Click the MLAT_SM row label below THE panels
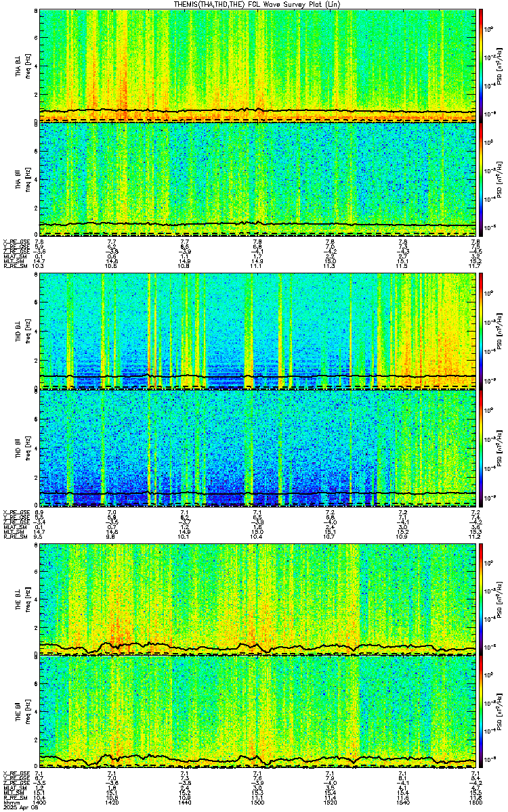Viewport: 508px width, 812px height. 14,788
